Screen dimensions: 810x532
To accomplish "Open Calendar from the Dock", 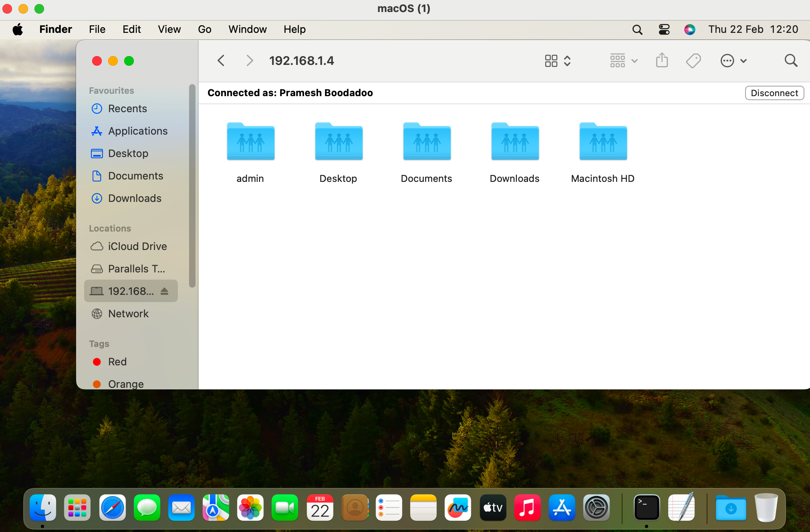I will (x=320, y=508).
